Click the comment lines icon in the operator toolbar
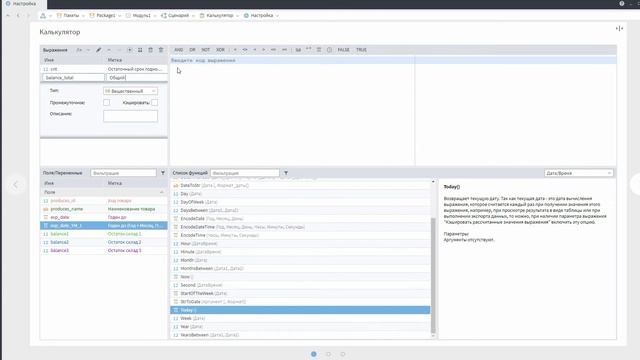640x360 pixels. pyautogui.click(x=319, y=50)
